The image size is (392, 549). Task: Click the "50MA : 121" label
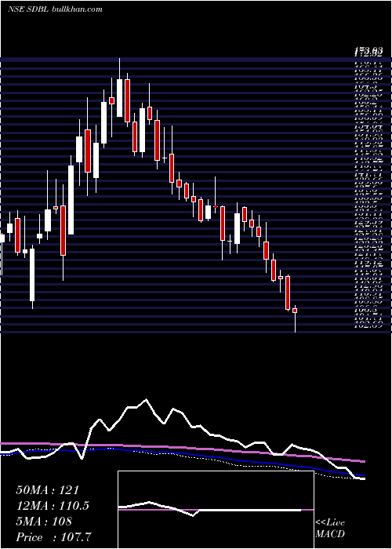(48, 490)
